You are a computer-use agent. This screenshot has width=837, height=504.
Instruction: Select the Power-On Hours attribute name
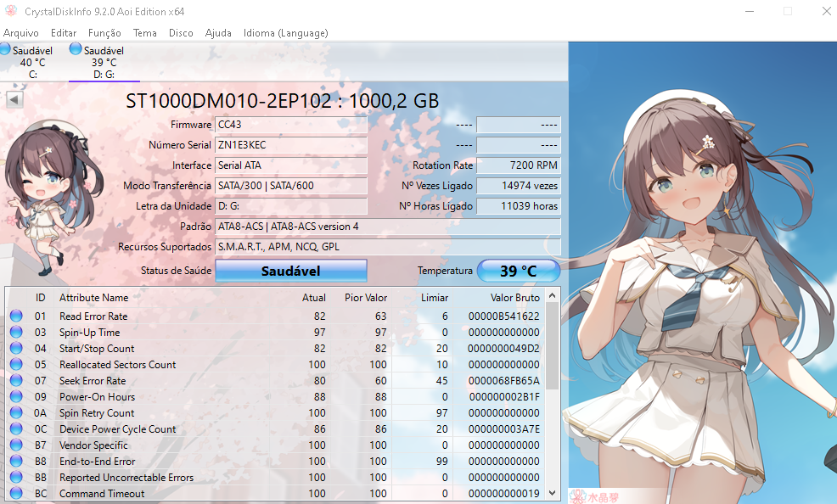click(x=97, y=397)
